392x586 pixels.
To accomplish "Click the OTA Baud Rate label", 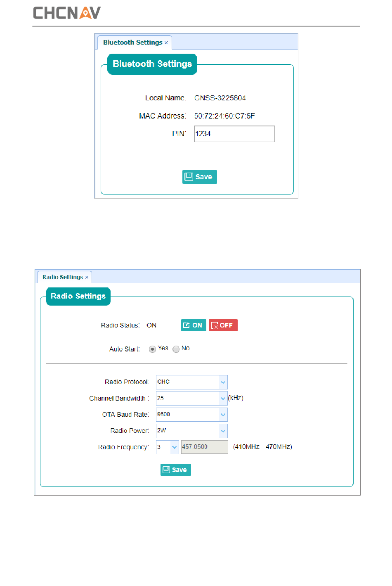I will click(125, 415).
